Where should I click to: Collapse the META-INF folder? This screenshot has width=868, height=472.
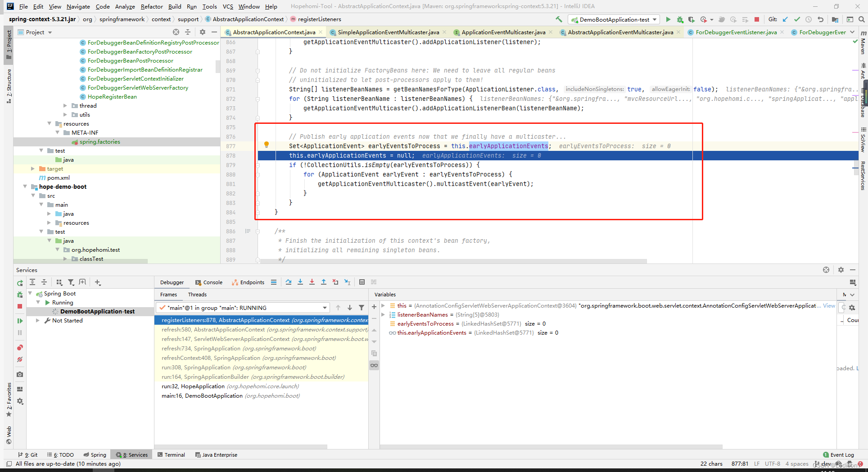point(57,132)
